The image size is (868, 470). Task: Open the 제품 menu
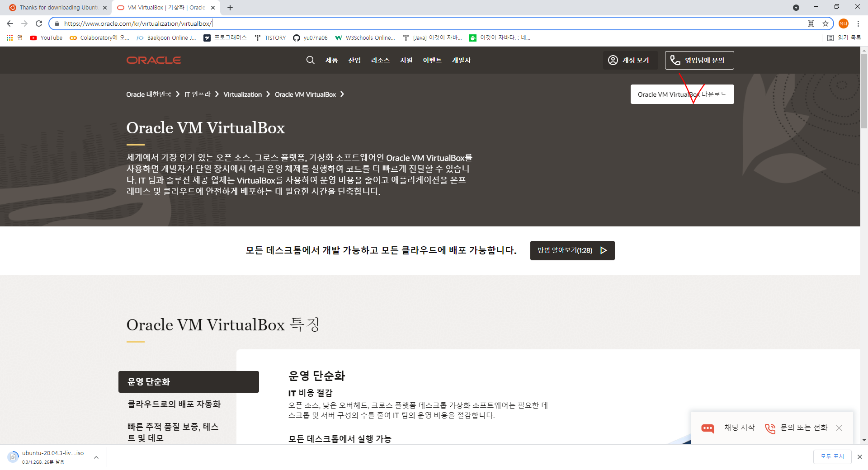click(332, 60)
